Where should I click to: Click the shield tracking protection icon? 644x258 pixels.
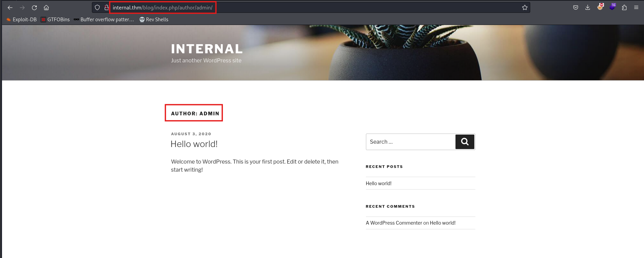click(x=97, y=7)
